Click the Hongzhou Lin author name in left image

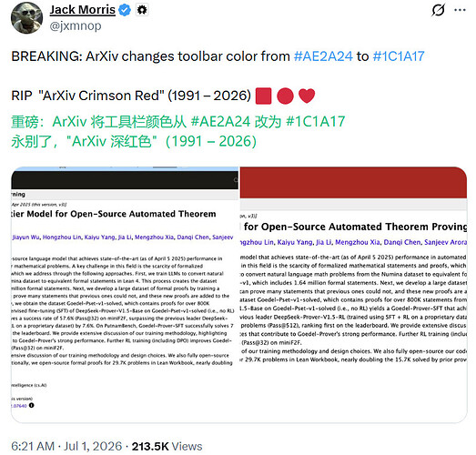(62, 238)
